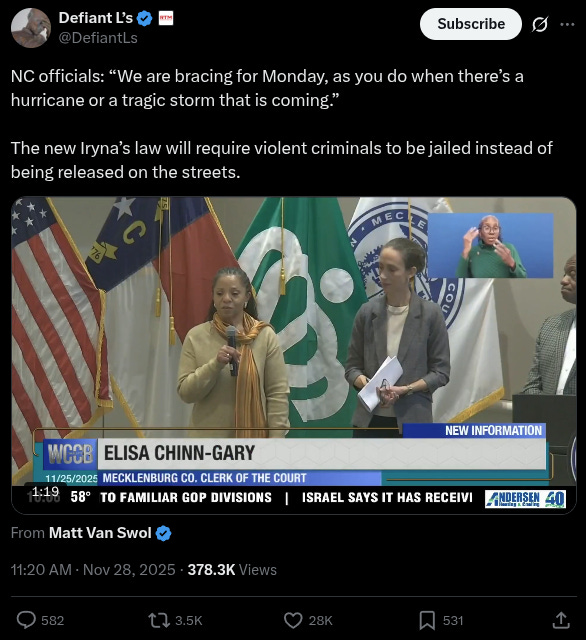The image size is (586, 640).
Task: Open the three-dot more options menu
Action: 567,24
